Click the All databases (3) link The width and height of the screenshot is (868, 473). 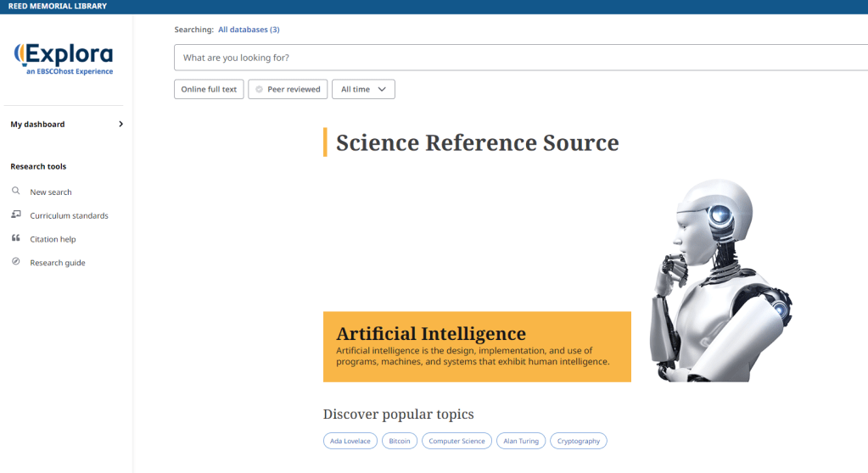pos(249,30)
